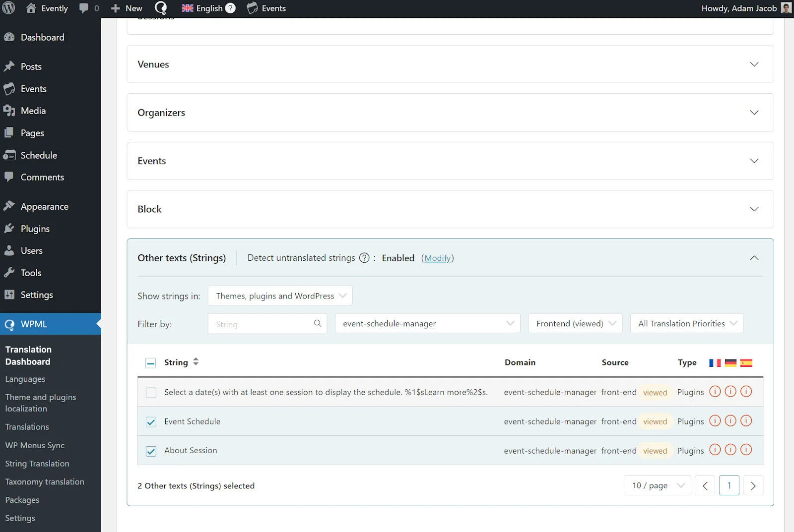
Task: Toggle the select-all strings checkbox in header
Action: tap(151, 362)
